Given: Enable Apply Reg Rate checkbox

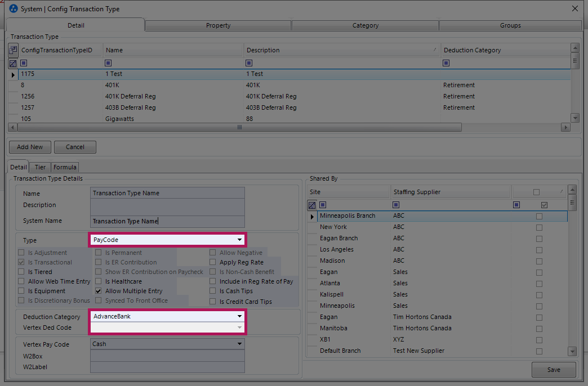Looking at the screenshot, I should (x=213, y=262).
